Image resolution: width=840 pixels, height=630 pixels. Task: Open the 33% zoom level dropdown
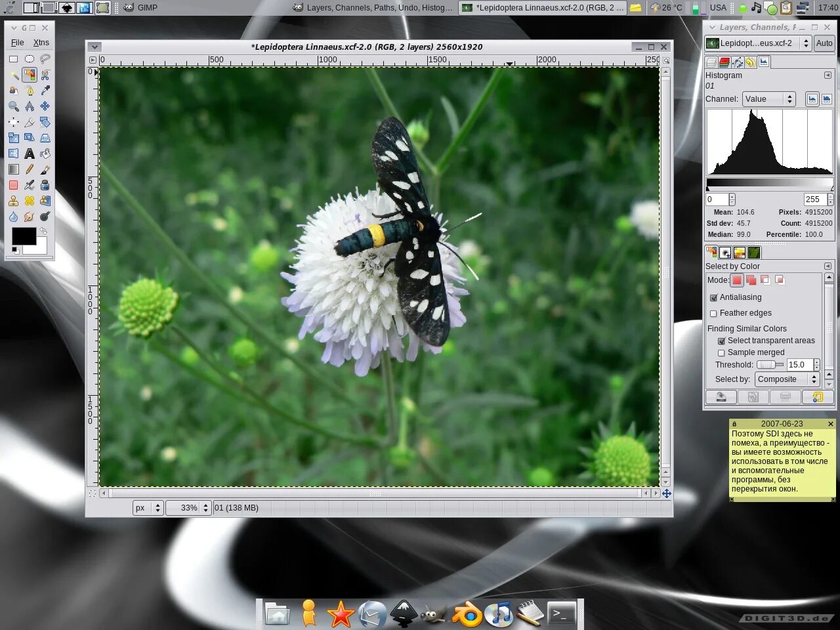(x=188, y=508)
